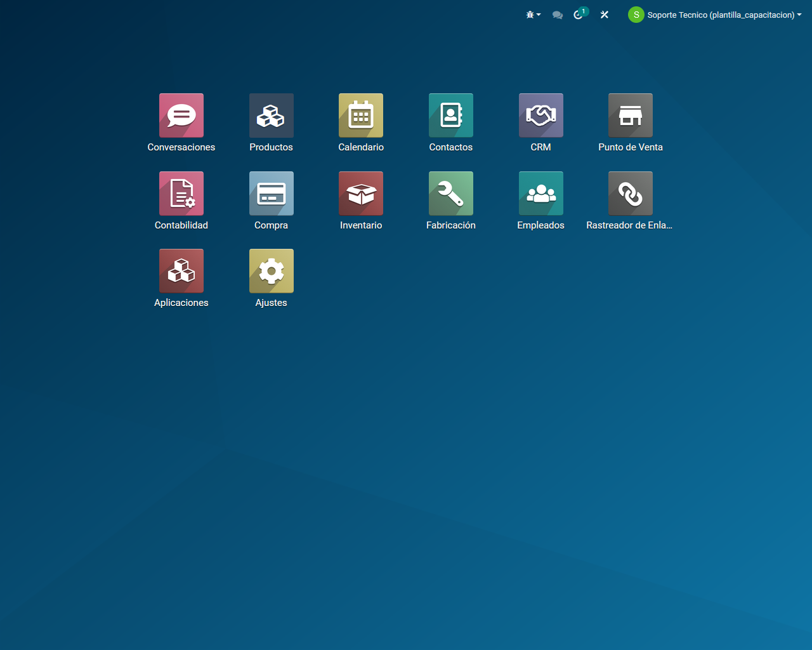Click the crossed tools icon in navbar
The width and height of the screenshot is (812, 650).
pos(605,15)
